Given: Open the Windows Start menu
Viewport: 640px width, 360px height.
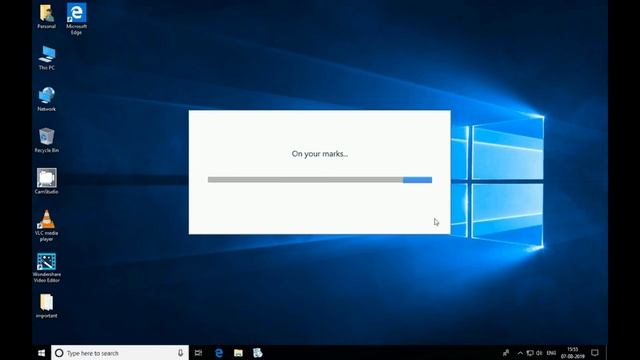Looking at the screenshot, I should [x=41, y=353].
